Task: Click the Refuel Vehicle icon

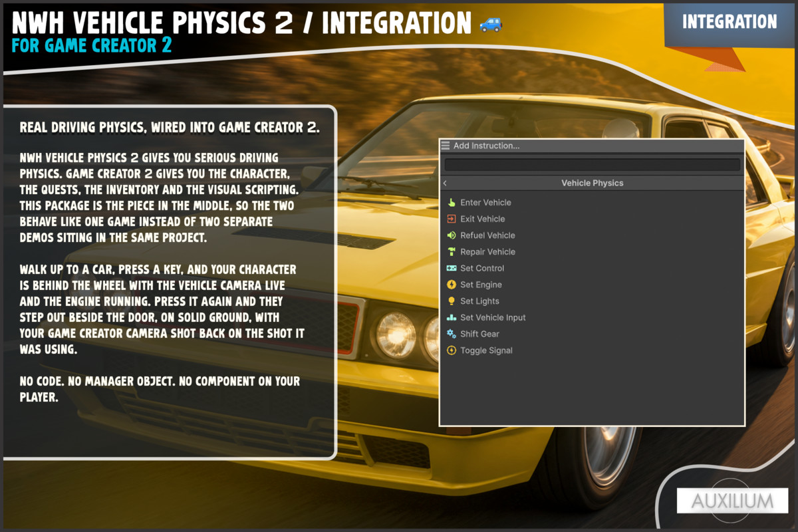Action: point(452,235)
